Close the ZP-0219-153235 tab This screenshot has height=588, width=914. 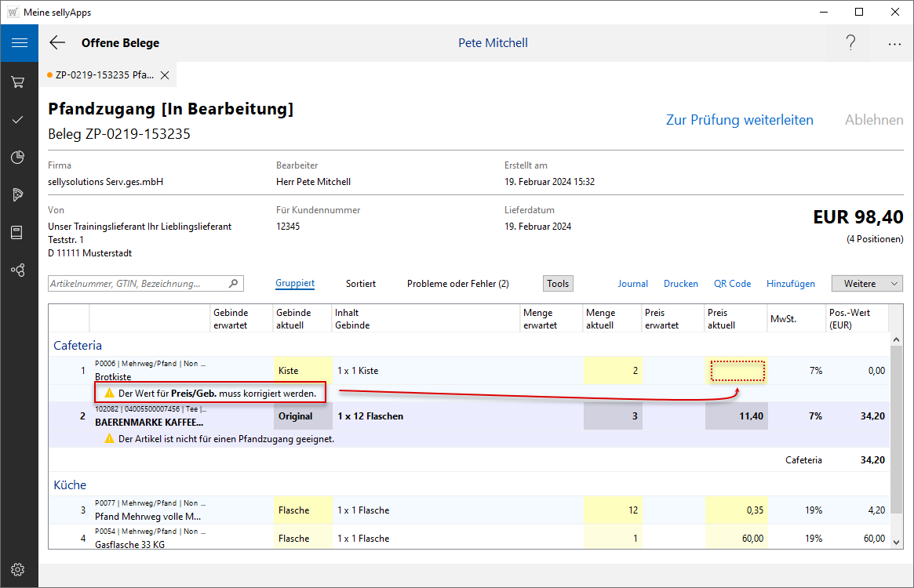[165, 75]
